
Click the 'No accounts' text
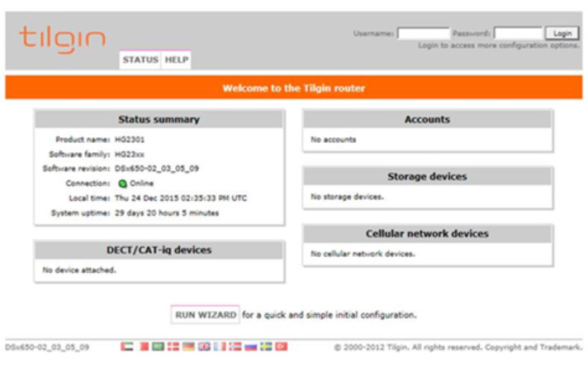334,140
